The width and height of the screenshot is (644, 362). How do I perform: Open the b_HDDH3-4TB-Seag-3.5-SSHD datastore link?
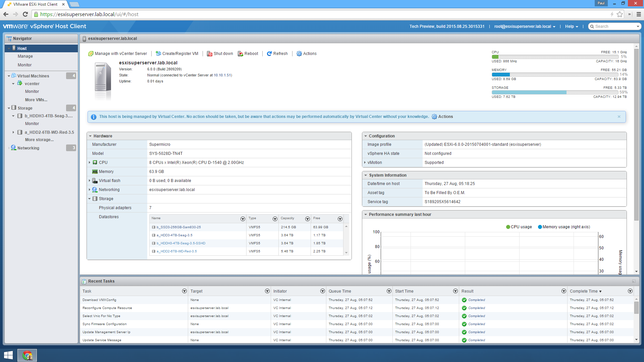point(181,243)
